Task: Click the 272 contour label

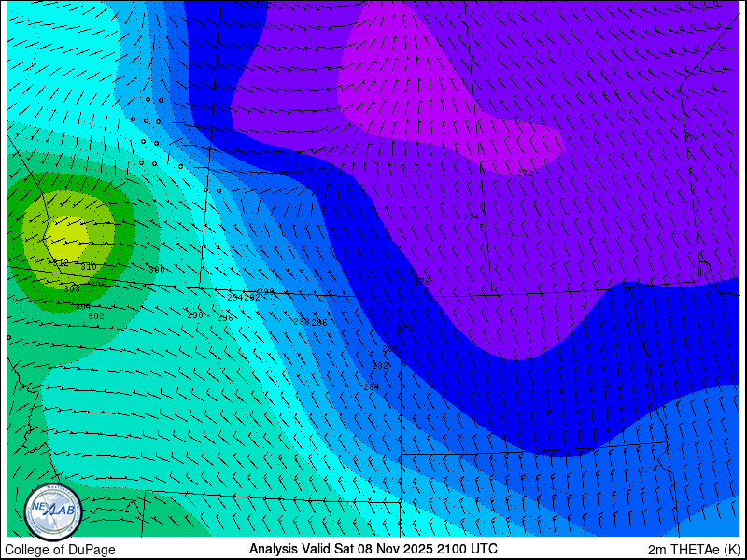Action: (525, 174)
